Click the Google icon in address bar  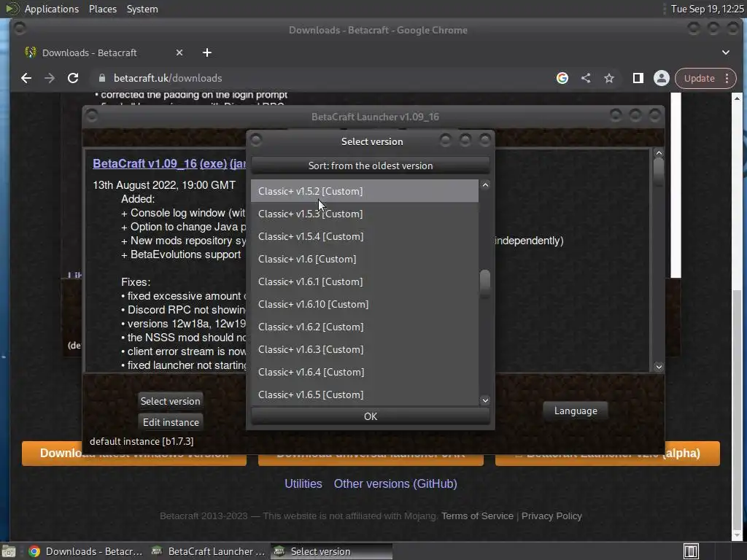562,78
